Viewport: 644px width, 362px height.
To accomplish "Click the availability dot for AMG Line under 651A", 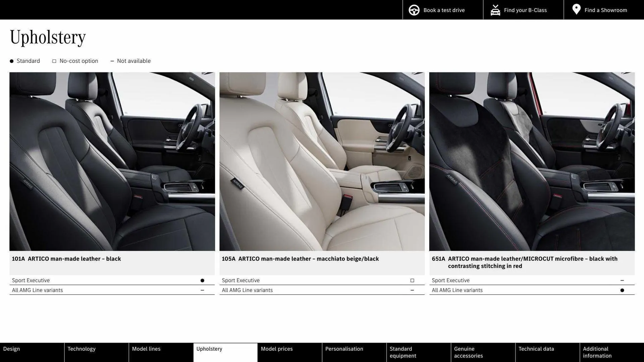I will (x=622, y=290).
